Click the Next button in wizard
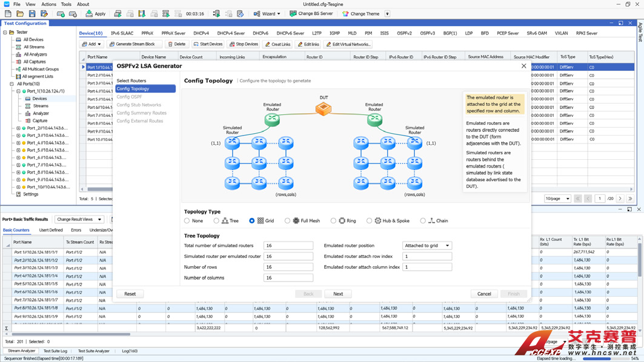 pyautogui.click(x=338, y=294)
